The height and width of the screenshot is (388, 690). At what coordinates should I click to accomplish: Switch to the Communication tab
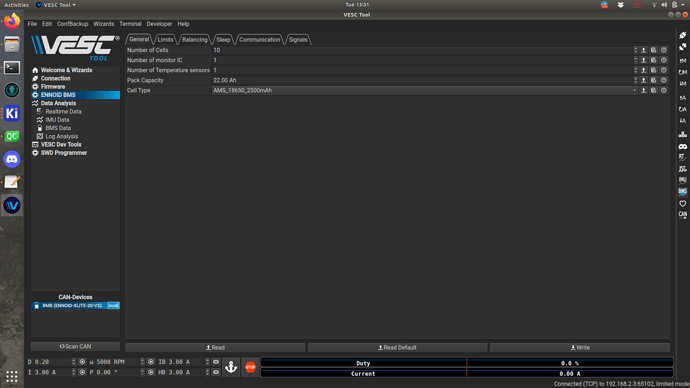(x=260, y=40)
